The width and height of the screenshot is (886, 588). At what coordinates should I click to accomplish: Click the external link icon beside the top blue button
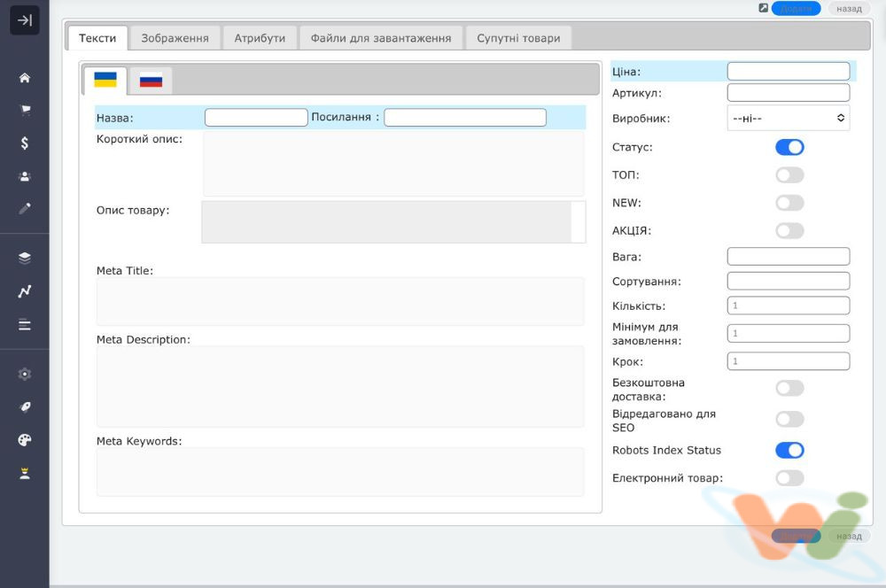pos(763,8)
